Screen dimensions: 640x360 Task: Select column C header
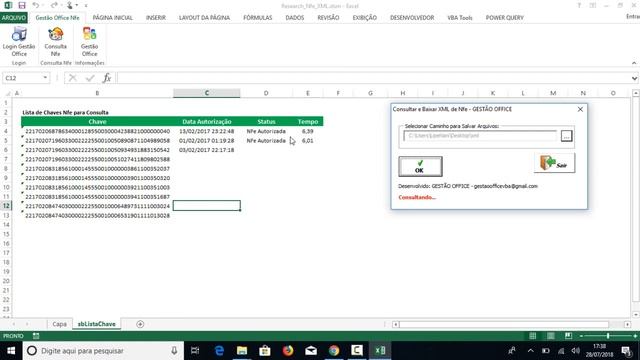point(207,93)
